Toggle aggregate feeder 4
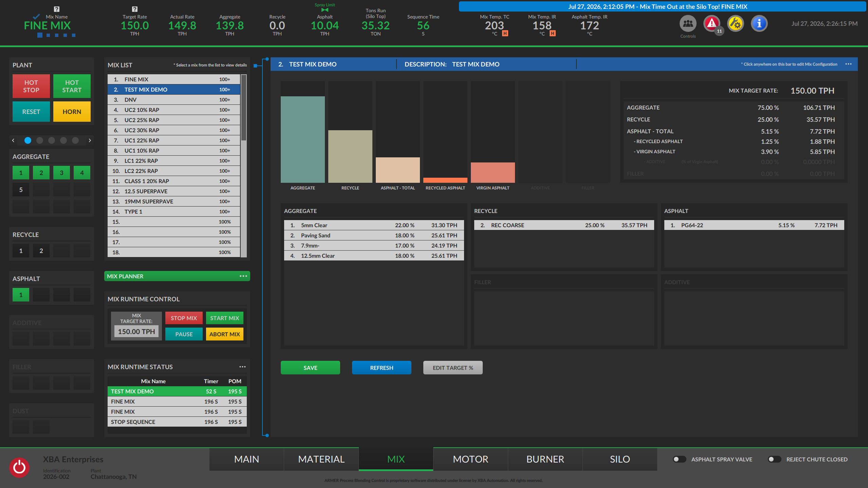 pyautogui.click(x=82, y=173)
